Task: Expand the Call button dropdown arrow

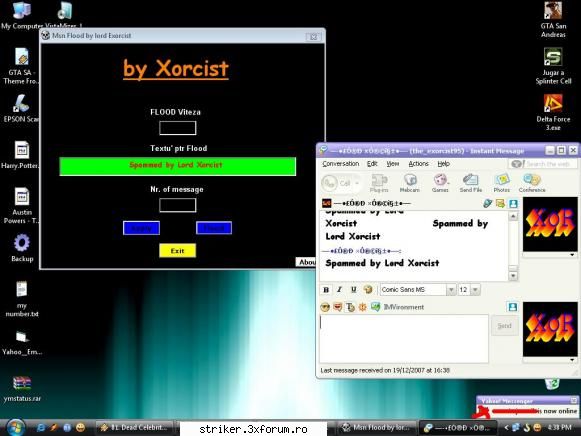Action: 357,183
